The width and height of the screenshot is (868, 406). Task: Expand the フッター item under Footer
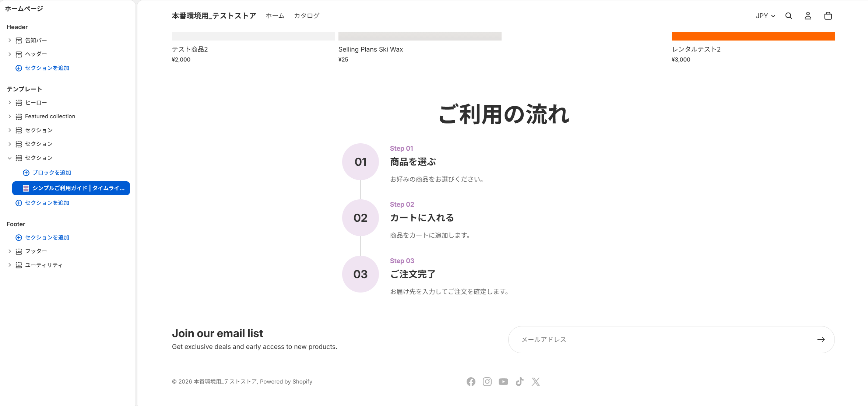[x=10, y=251]
